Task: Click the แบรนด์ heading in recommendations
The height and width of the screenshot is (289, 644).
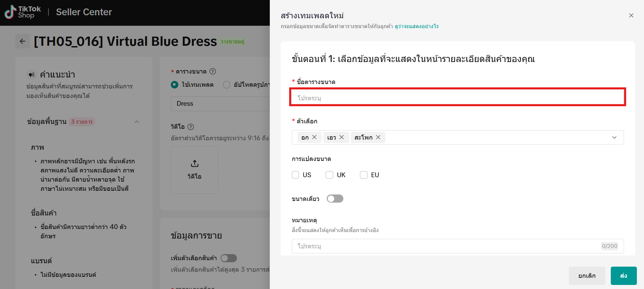Action: click(x=41, y=261)
